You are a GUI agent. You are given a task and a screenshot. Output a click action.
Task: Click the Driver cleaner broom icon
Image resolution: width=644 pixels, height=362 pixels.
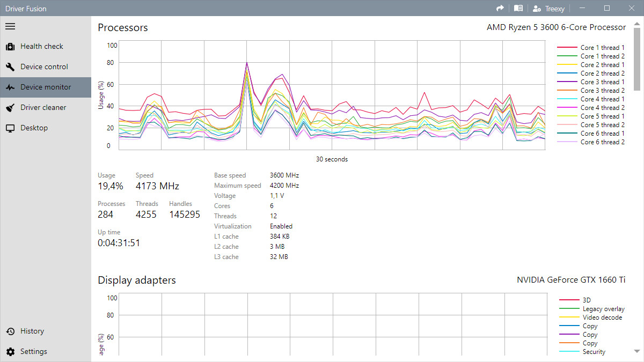click(x=10, y=108)
